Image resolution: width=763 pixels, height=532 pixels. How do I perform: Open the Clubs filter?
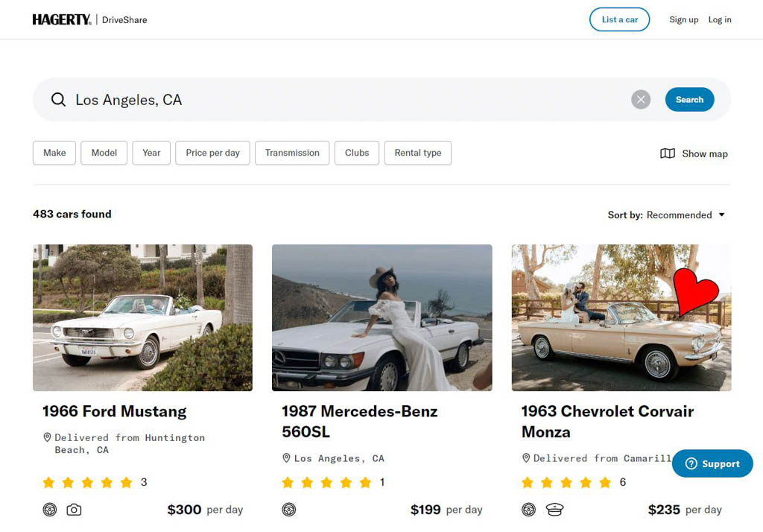356,153
